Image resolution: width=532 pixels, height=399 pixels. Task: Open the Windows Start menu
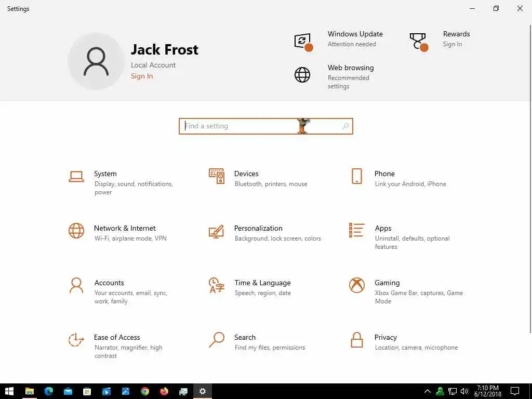click(x=9, y=391)
